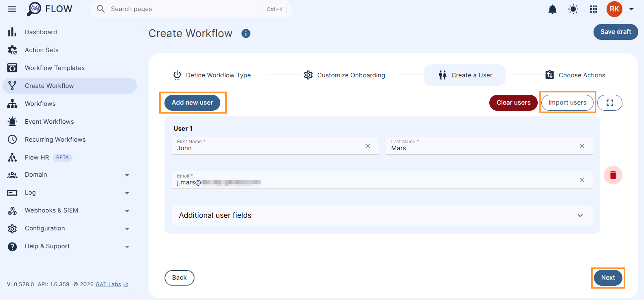This screenshot has width=644, height=300.
Task: Open Flow HR beta page
Action: (x=70, y=158)
